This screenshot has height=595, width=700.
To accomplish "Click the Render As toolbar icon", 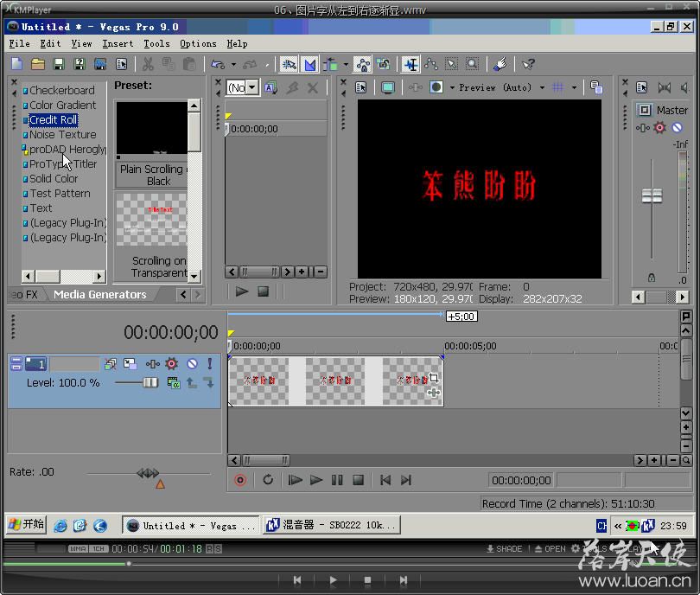I will [100, 64].
